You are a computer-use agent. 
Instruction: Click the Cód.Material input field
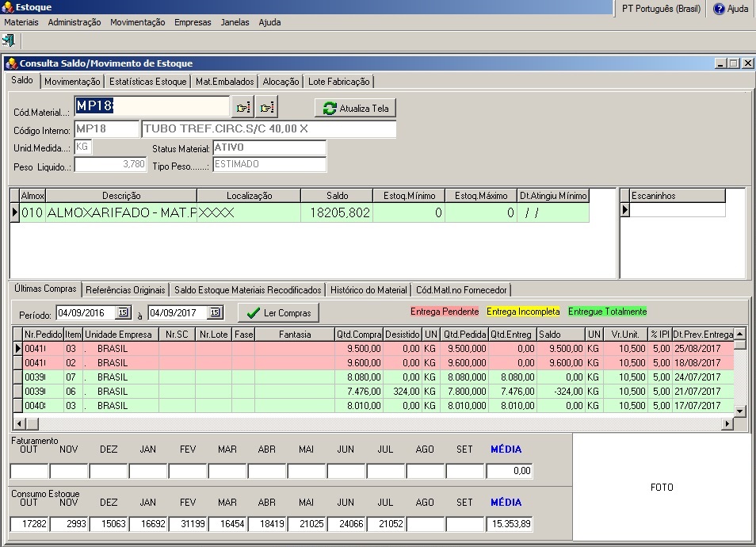(151, 107)
